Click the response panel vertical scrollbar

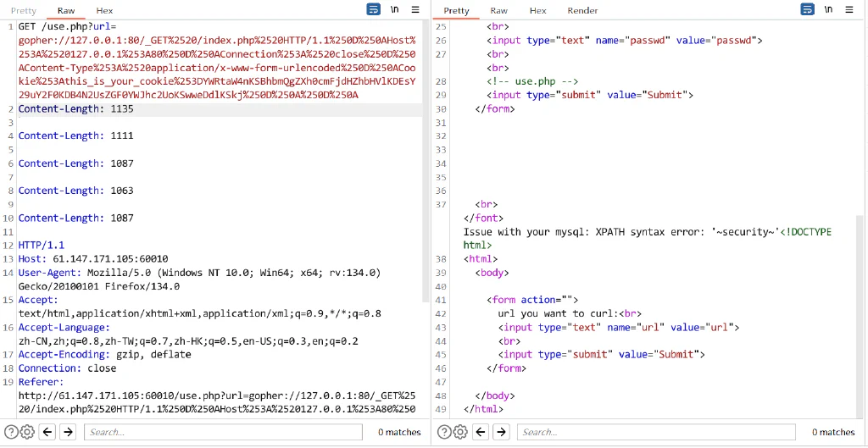pos(861,315)
